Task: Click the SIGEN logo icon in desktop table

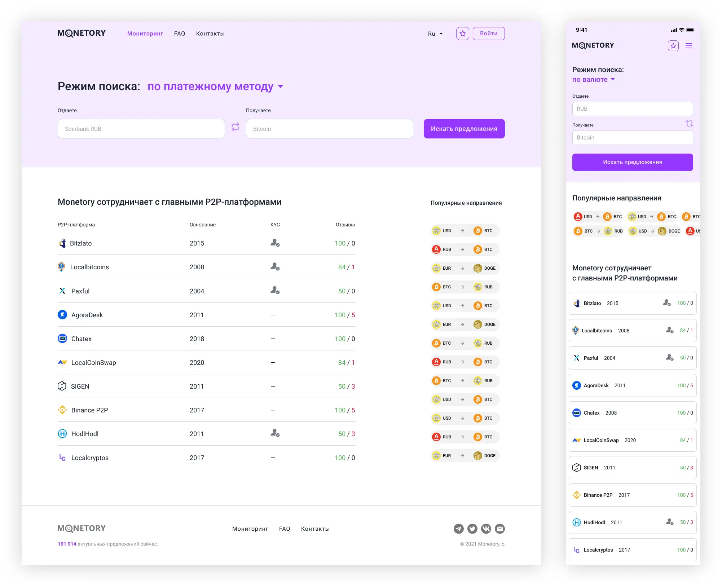Action: click(x=62, y=386)
